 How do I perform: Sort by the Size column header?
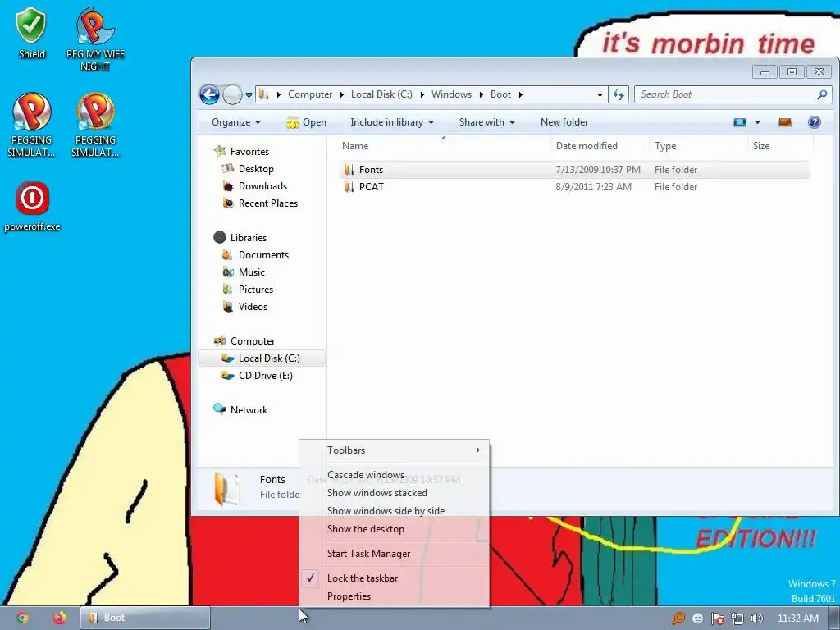(x=779, y=146)
